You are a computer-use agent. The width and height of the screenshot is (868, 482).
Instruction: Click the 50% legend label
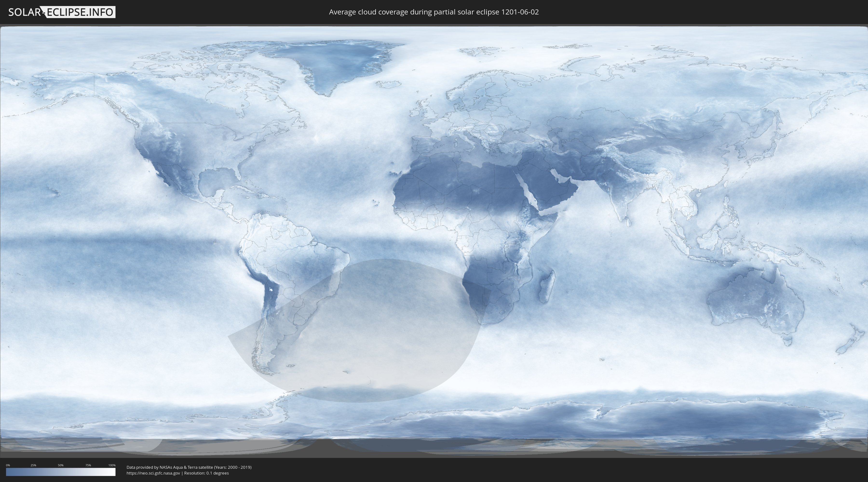click(61, 465)
